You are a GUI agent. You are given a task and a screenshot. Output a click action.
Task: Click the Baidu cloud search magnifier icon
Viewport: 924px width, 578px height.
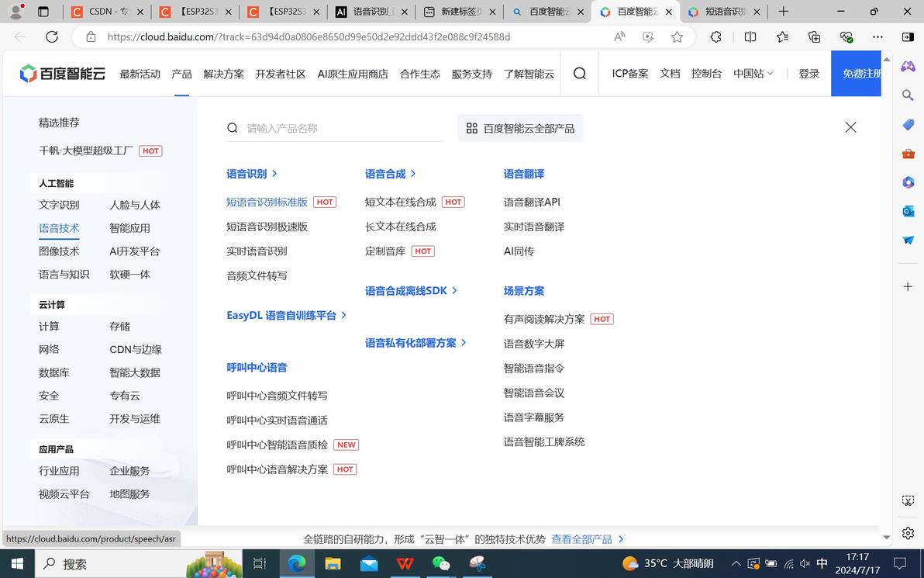tap(580, 74)
